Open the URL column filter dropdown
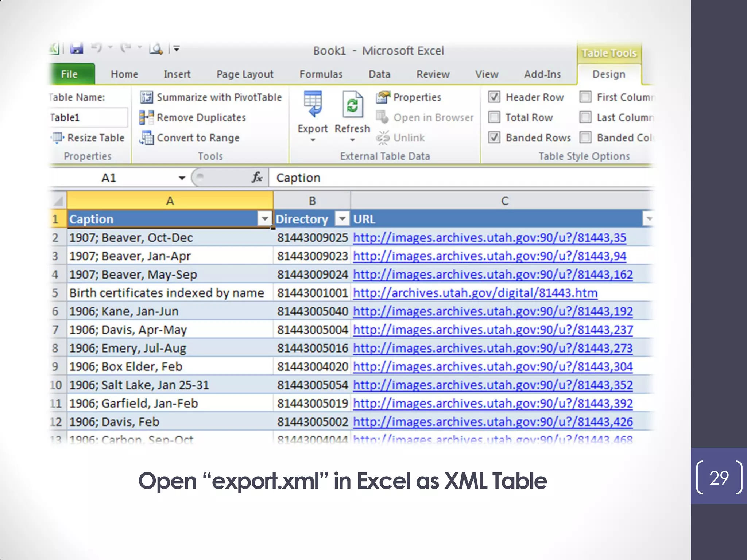This screenshot has height=560, width=747. (x=649, y=219)
